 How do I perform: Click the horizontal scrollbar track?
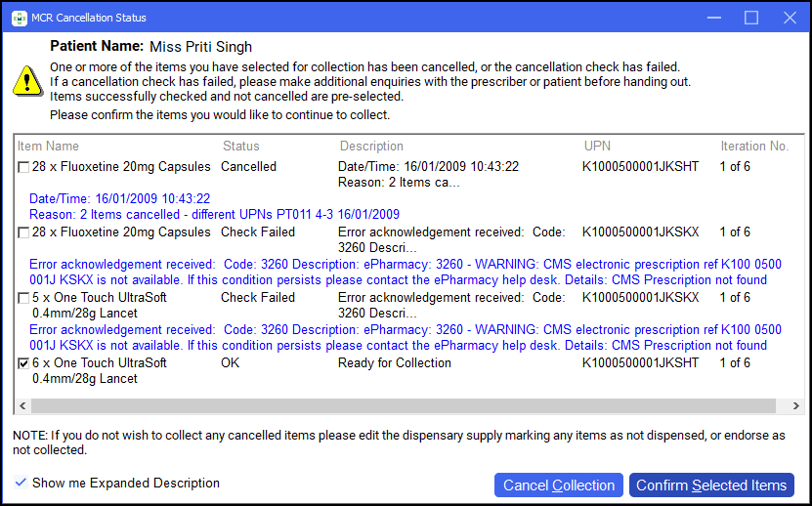point(489,406)
